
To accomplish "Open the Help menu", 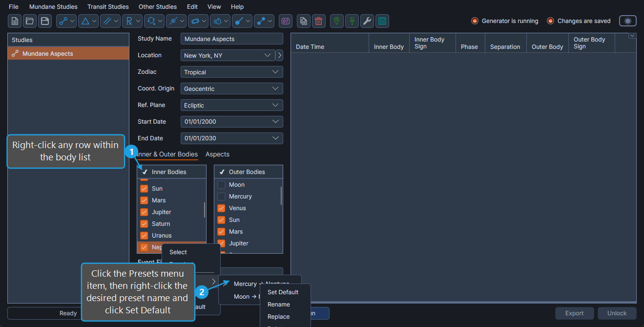I will (x=237, y=7).
